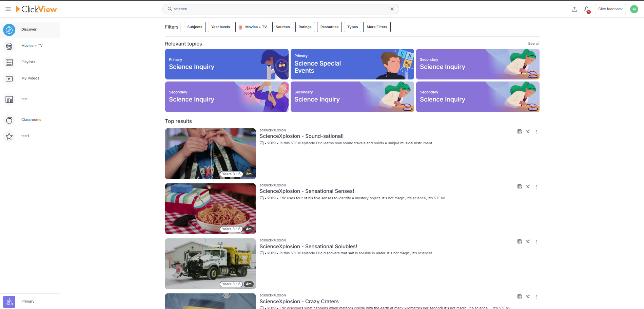Image resolution: width=644 pixels, height=309 pixels.
Task: Open more options for Sound-sational!
Action: coord(536,132)
